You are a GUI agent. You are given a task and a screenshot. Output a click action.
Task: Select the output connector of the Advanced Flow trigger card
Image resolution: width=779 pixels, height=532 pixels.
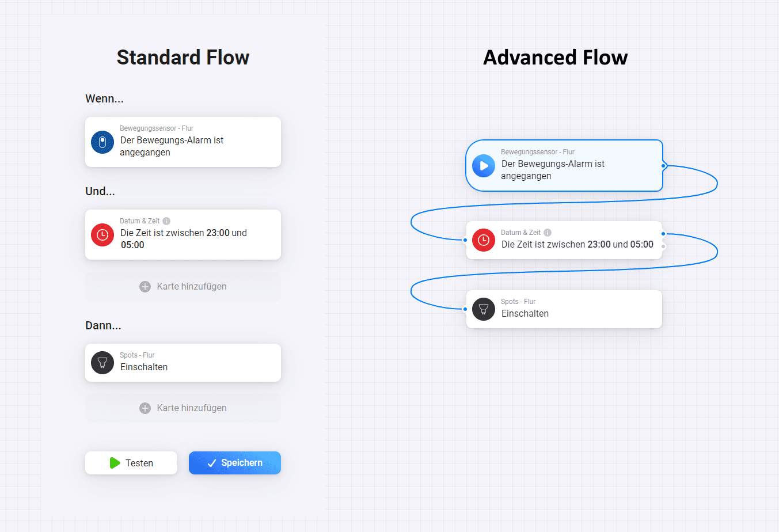pos(663,166)
